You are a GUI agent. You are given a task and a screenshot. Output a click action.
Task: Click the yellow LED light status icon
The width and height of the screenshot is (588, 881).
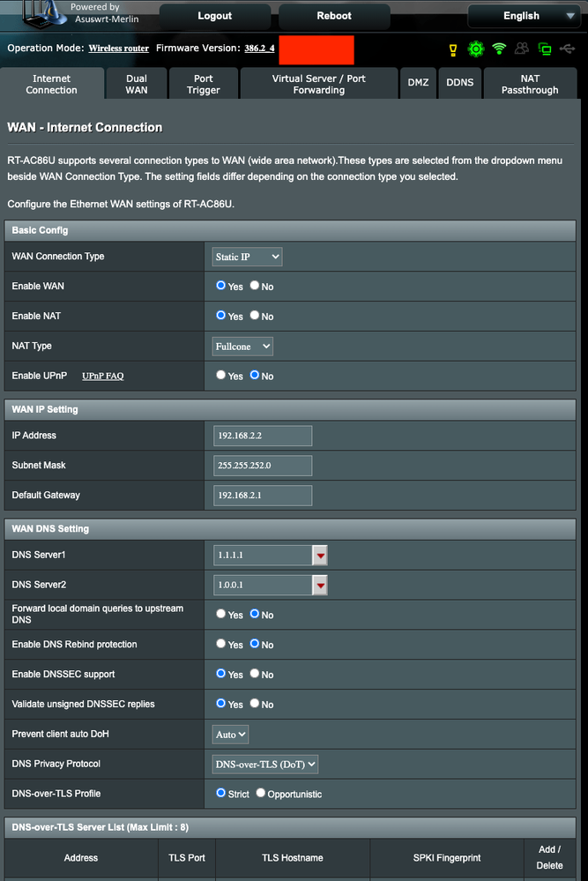pos(454,49)
